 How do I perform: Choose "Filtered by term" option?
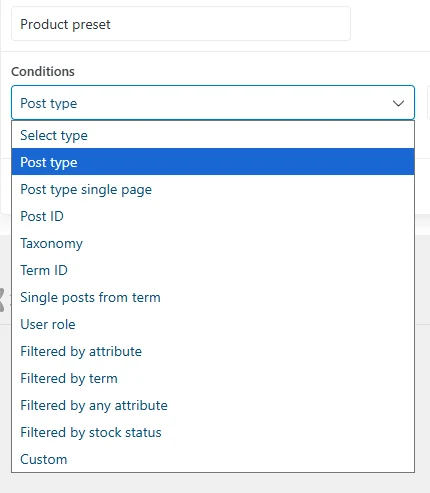213,378
